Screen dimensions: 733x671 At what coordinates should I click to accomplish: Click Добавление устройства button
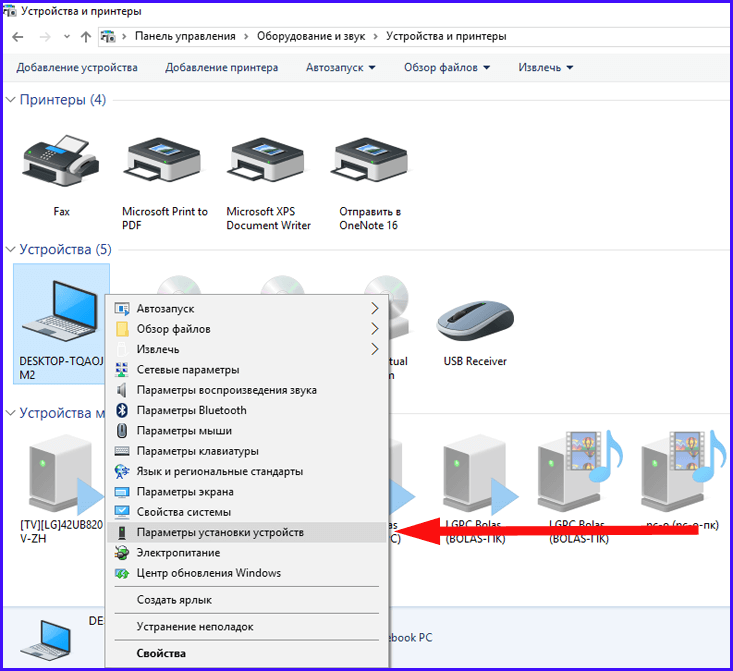[x=78, y=68]
